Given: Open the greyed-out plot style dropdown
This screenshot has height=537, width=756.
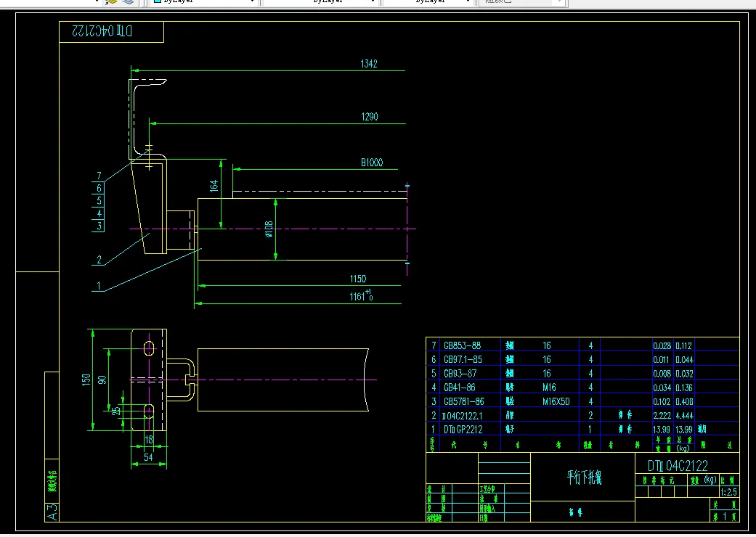Looking at the screenshot, I should coord(523,2).
